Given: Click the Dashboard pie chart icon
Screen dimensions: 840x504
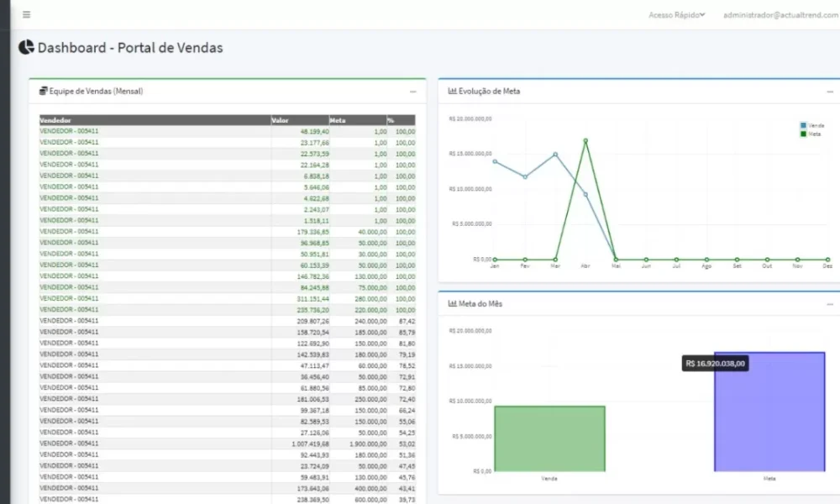Looking at the screenshot, I should (26, 47).
